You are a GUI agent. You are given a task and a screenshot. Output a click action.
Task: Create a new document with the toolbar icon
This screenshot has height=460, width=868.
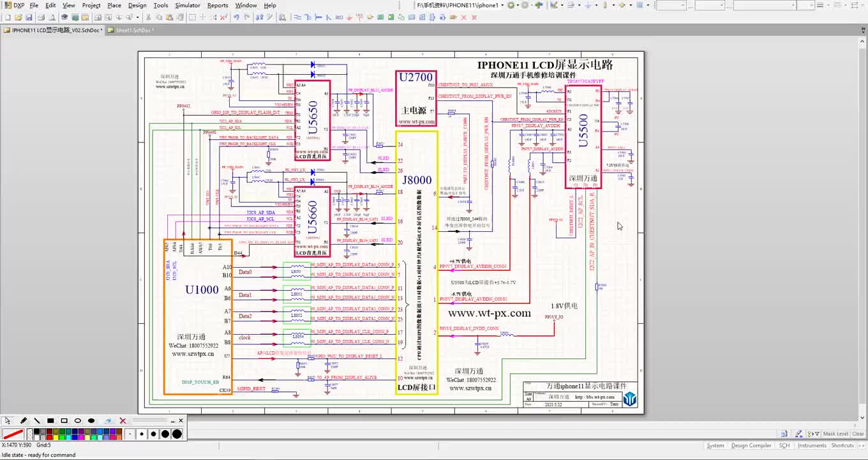8,17
